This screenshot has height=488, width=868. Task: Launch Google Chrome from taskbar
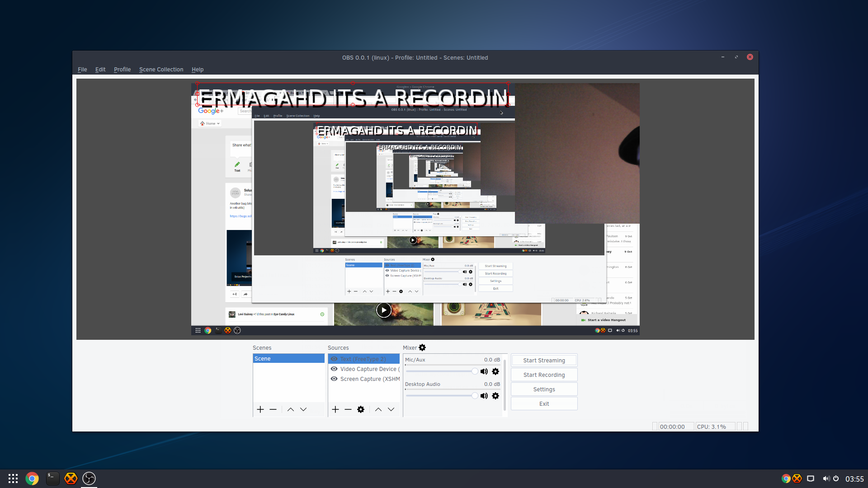point(32,479)
